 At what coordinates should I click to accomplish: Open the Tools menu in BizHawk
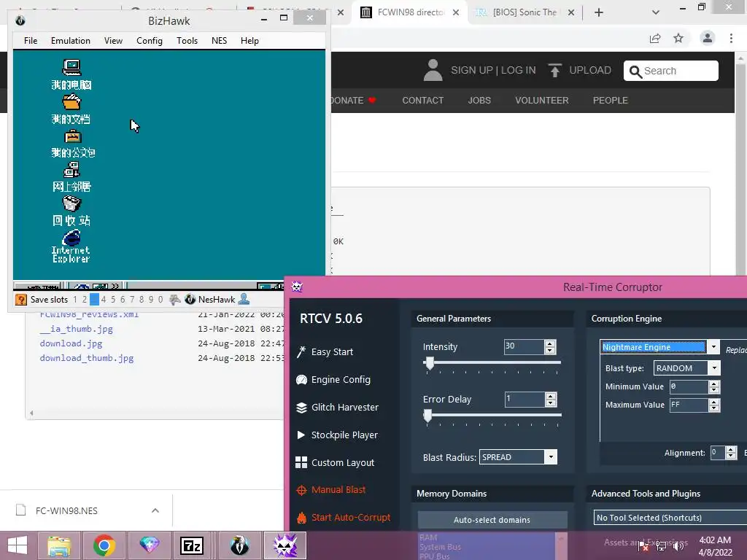tap(187, 41)
